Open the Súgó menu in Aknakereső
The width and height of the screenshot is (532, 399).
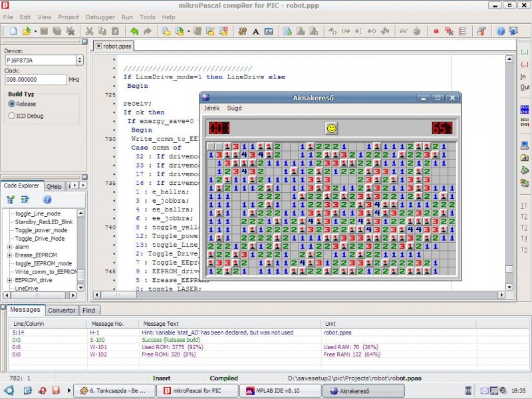pyautogui.click(x=235, y=108)
